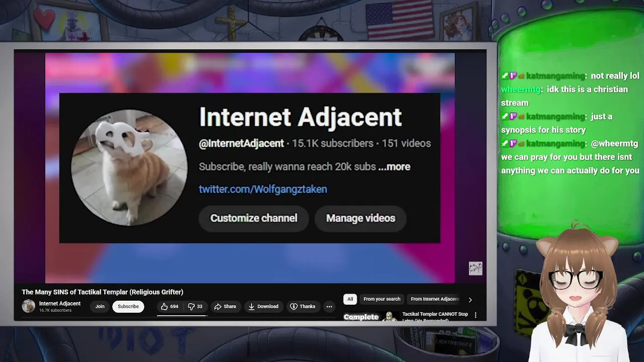The image size is (644, 362).
Task: Open the kebab menu for Tactikal Templar CANNOT Stop video
Action: tap(475, 315)
